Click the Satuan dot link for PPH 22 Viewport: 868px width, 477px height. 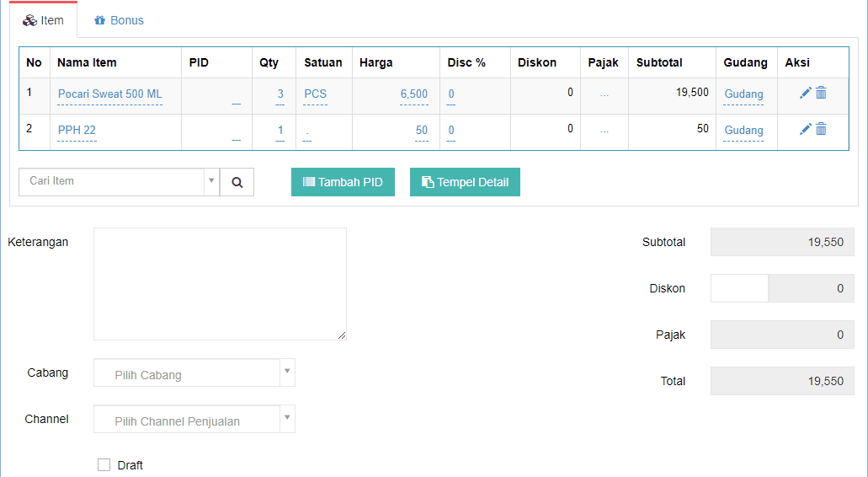click(x=306, y=133)
